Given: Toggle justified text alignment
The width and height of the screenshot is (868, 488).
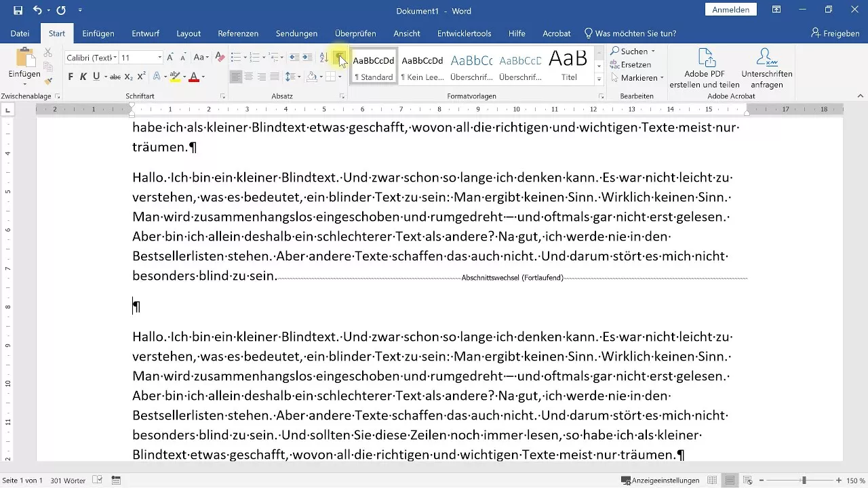Looking at the screenshot, I should pyautogui.click(x=273, y=77).
